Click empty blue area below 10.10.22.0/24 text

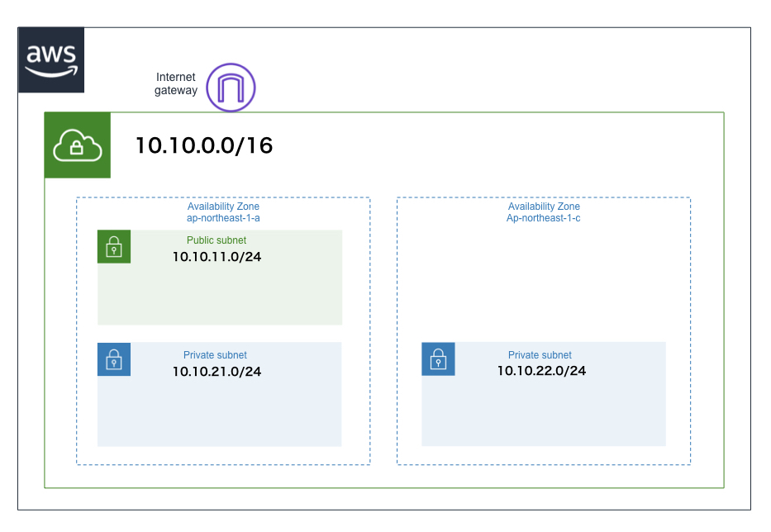(543, 413)
